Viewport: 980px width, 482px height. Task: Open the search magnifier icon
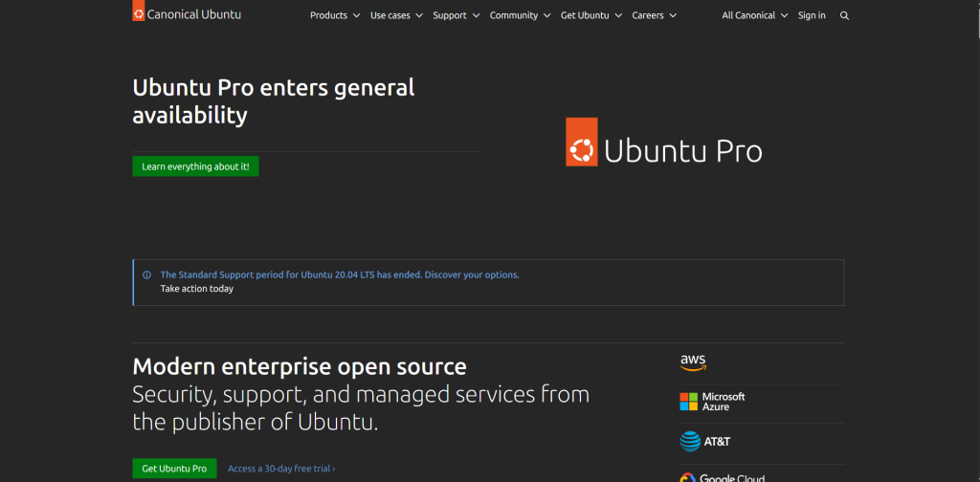844,15
